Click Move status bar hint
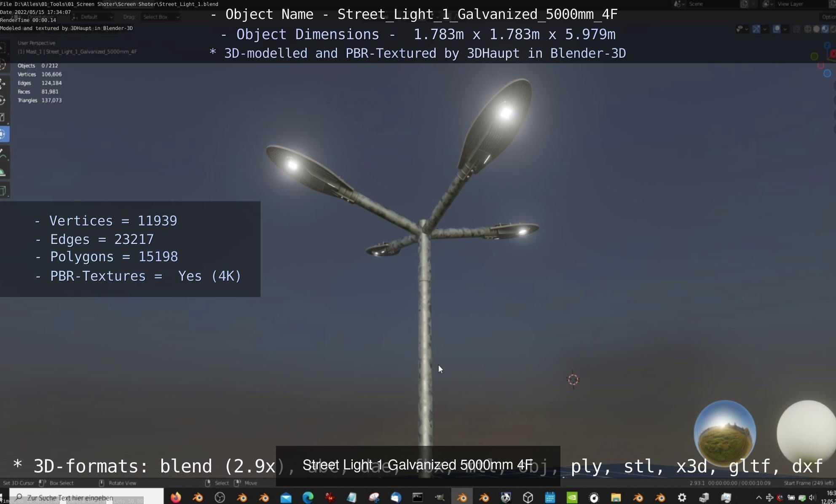 (250, 483)
